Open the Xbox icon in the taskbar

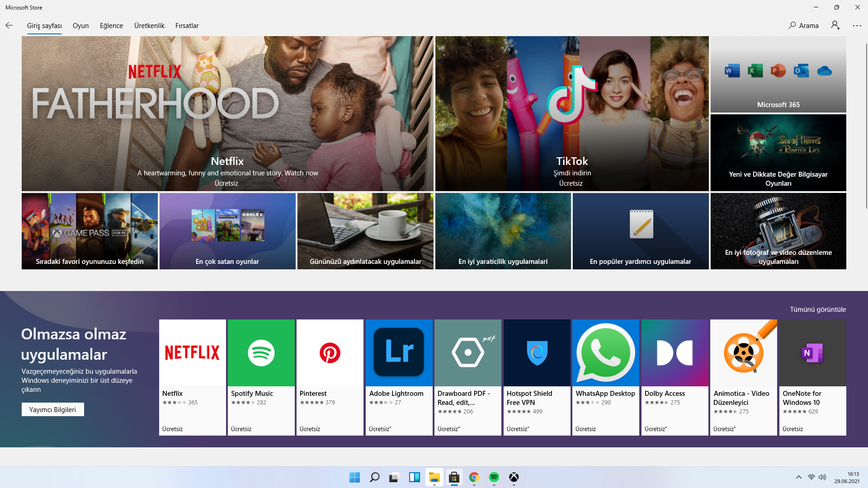point(514,477)
